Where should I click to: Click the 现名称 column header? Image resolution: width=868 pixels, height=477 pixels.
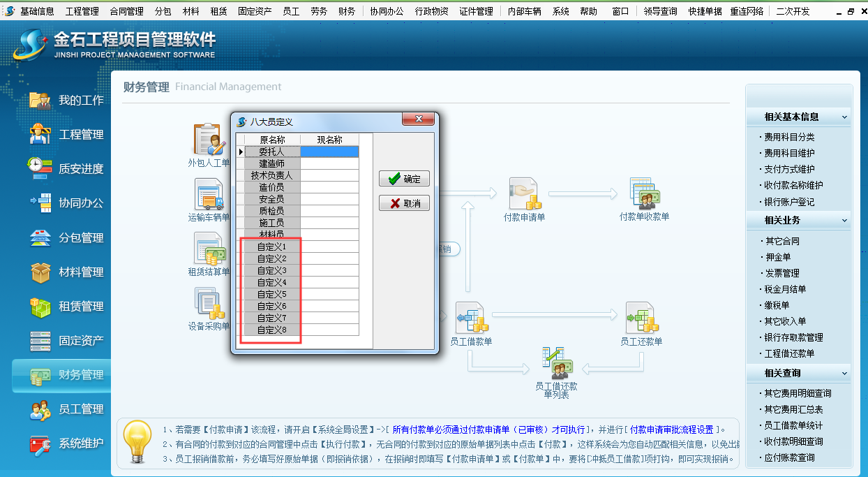[x=329, y=140]
